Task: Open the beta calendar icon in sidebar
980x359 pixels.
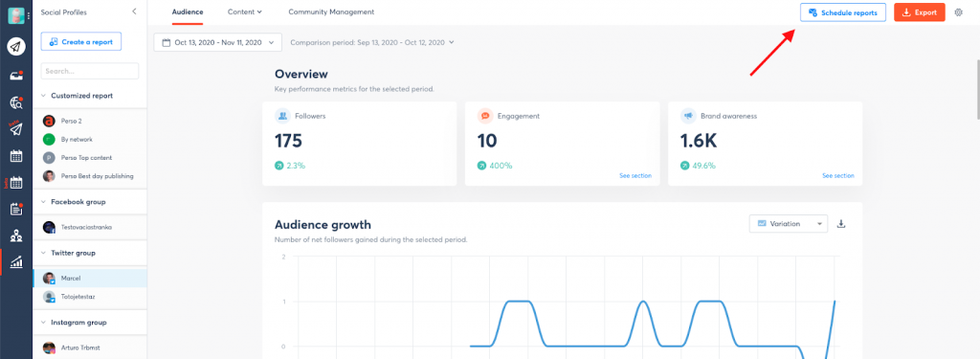Action: (15, 183)
